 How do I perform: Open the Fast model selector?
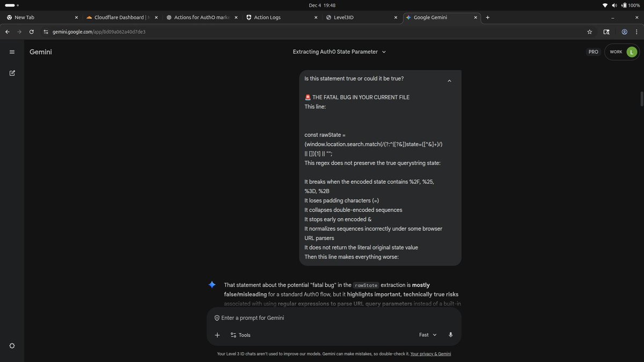[427, 334]
